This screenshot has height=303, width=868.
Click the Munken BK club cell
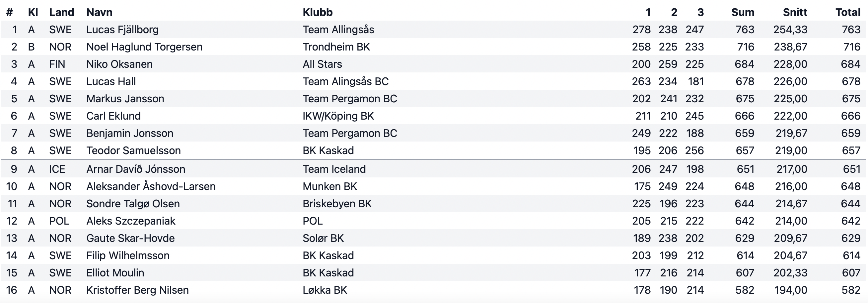[x=329, y=186]
